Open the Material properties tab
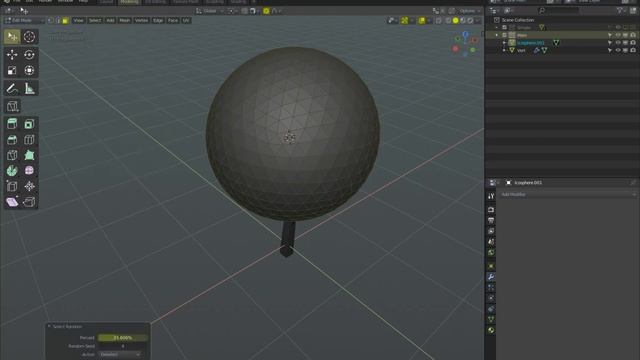 coord(491,330)
